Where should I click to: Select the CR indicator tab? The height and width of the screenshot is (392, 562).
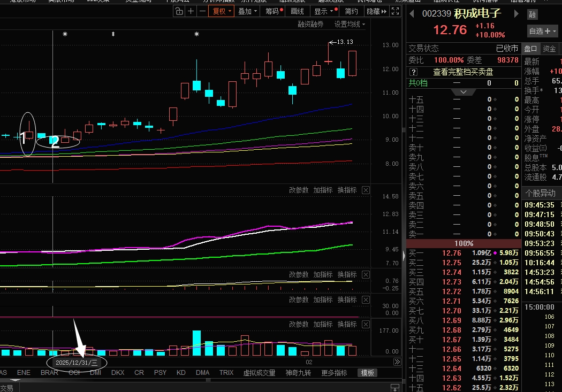pyautogui.click(x=139, y=373)
